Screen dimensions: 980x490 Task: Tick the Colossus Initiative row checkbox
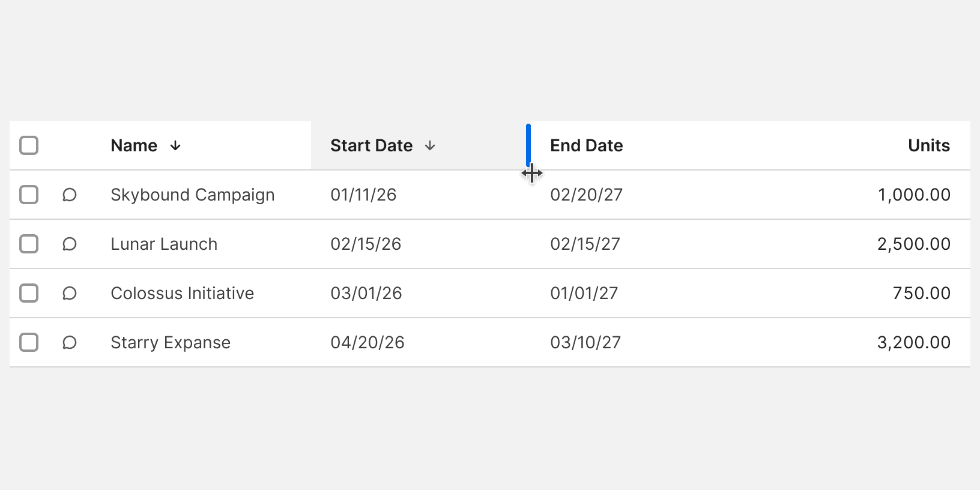click(29, 294)
